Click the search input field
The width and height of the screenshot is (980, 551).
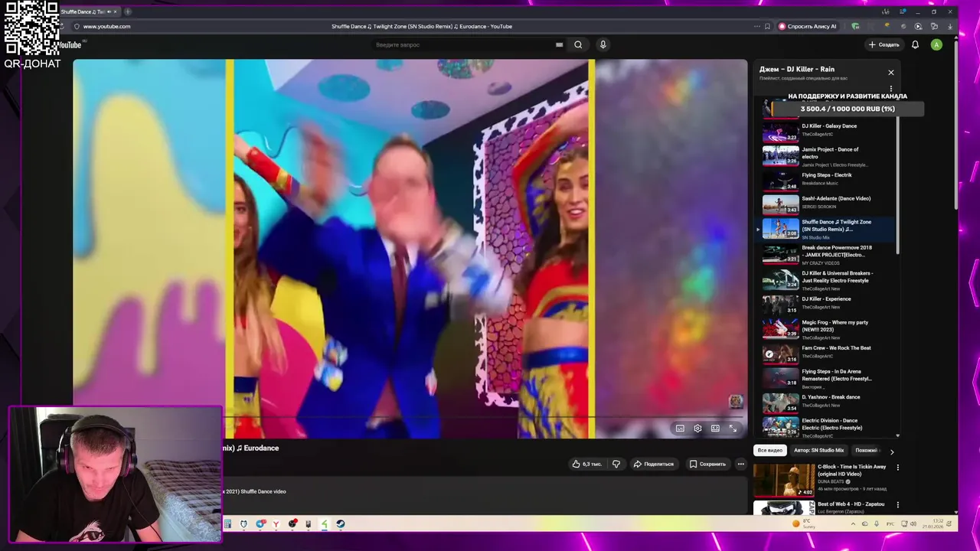pyautogui.click(x=463, y=44)
